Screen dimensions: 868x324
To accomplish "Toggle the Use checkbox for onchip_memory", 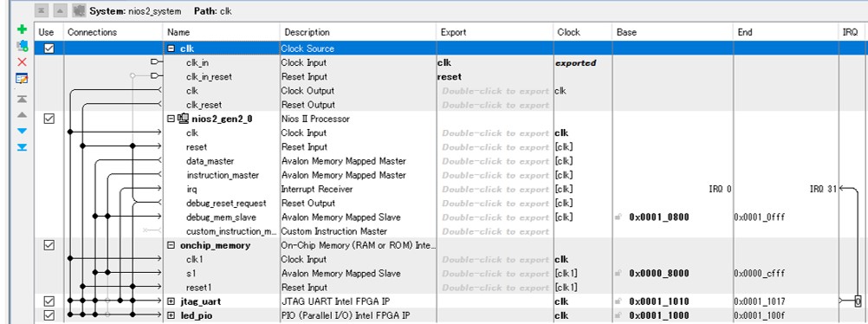I will pyautogui.click(x=49, y=245).
